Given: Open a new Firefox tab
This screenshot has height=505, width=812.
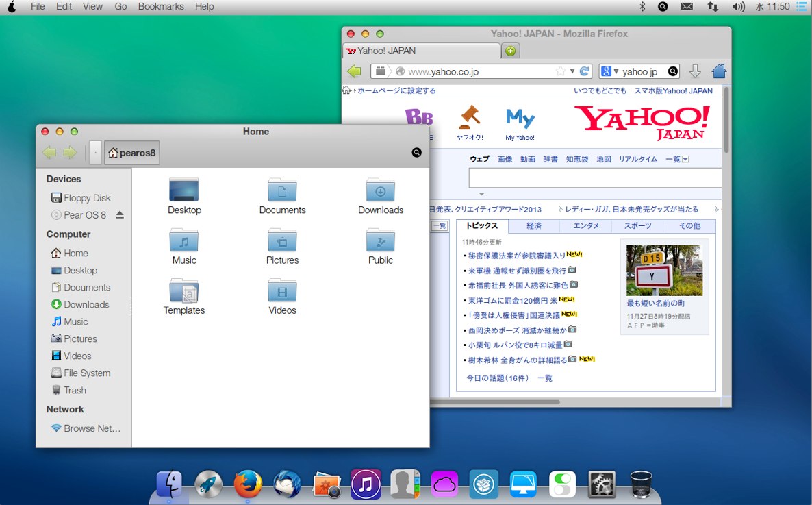Looking at the screenshot, I should tap(511, 51).
